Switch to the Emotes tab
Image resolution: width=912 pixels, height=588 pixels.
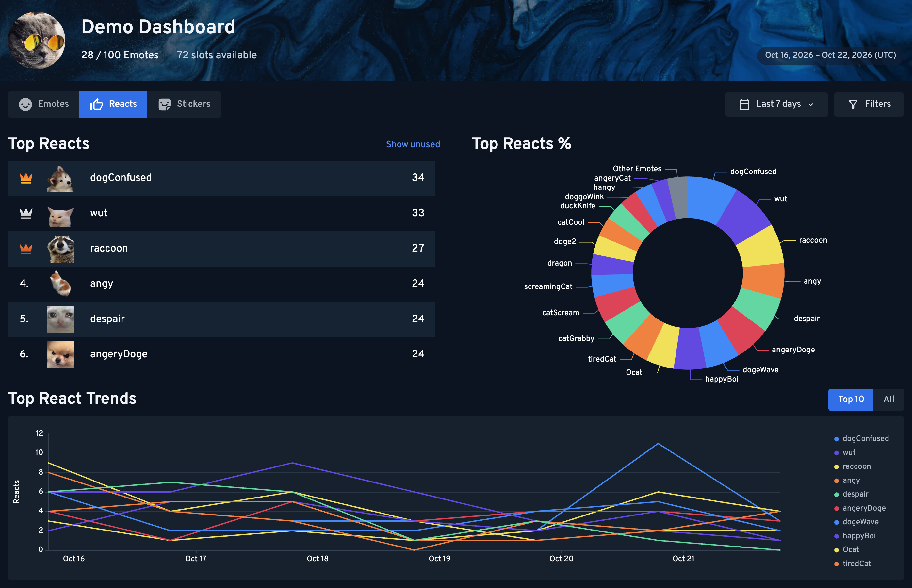tap(43, 104)
